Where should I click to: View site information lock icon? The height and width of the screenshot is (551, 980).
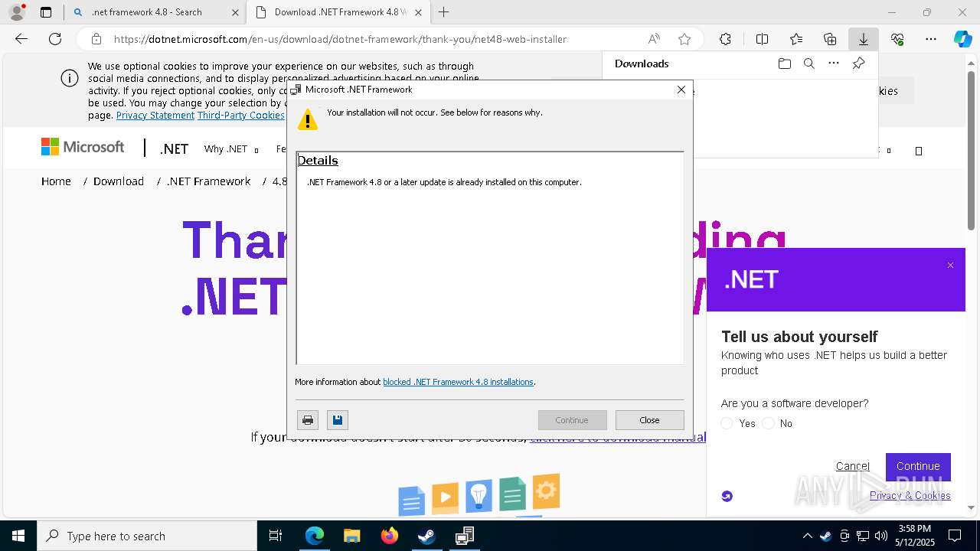pos(96,39)
